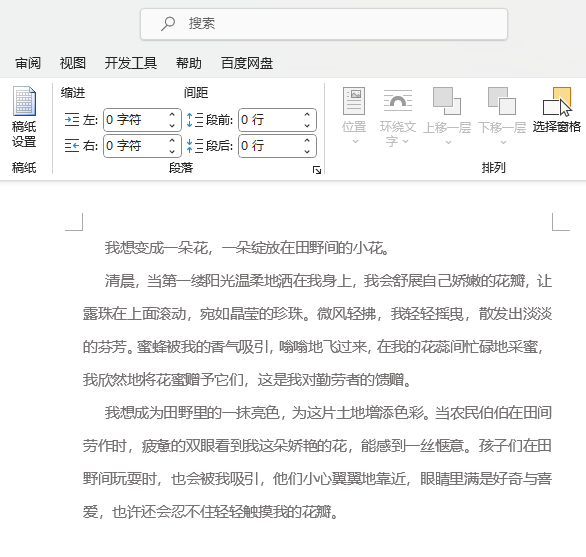Expand the 下移一层 dropdown chevron
This screenshot has height=557, width=586.
pos(503,142)
